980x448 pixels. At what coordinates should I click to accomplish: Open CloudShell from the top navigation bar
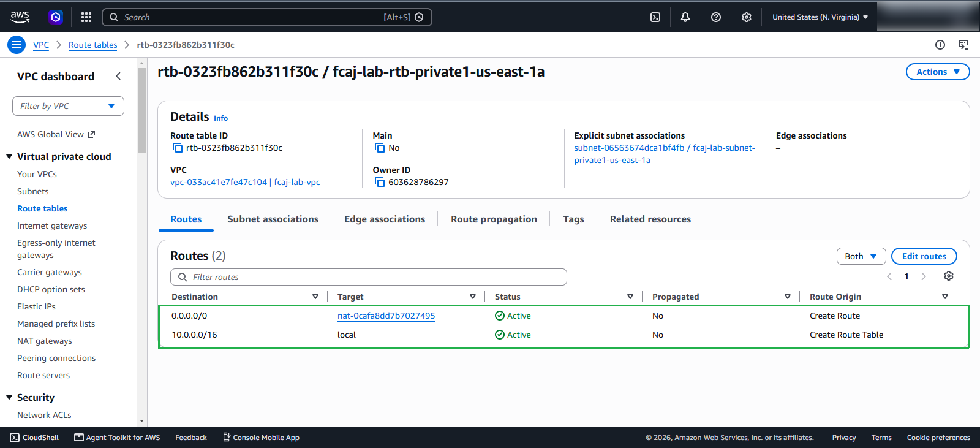(x=655, y=17)
